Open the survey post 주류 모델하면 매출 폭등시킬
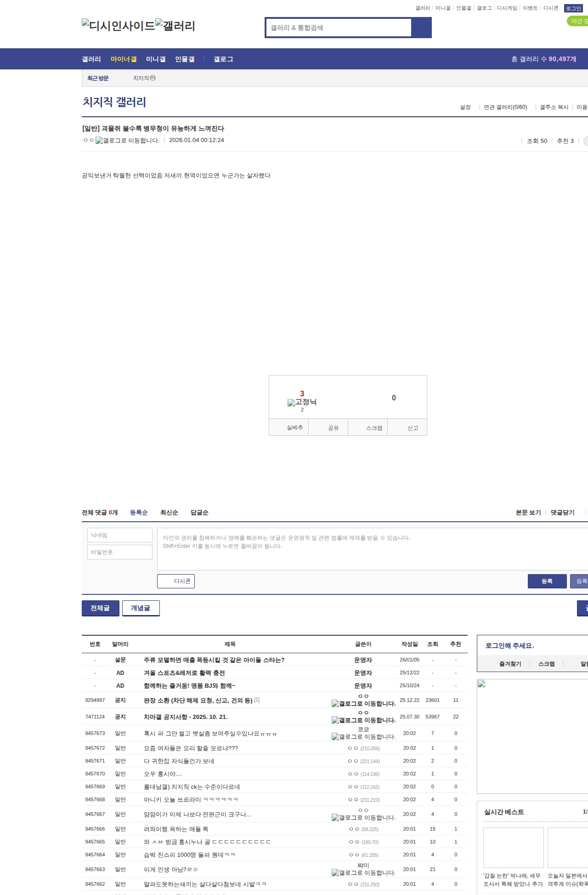The image size is (588, 895). [214, 660]
